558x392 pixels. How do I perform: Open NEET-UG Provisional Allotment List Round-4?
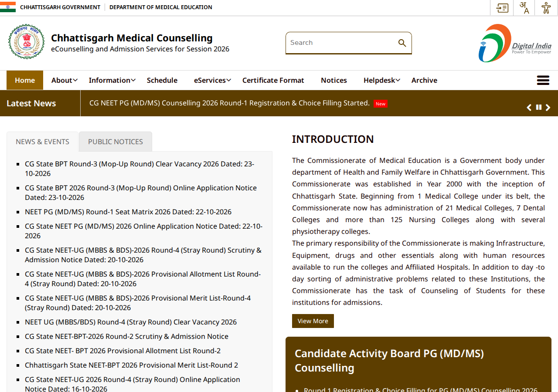point(143,279)
